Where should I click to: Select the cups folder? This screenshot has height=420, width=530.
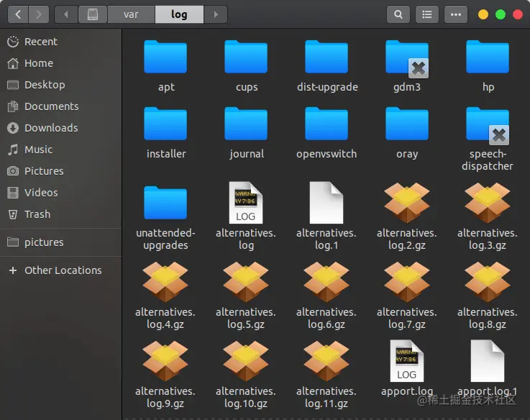click(x=246, y=66)
